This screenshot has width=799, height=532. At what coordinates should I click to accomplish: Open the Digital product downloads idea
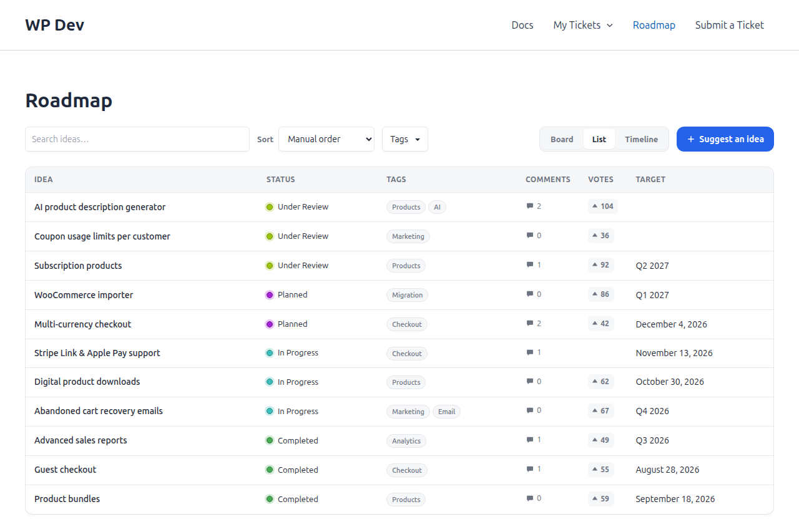(x=87, y=382)
